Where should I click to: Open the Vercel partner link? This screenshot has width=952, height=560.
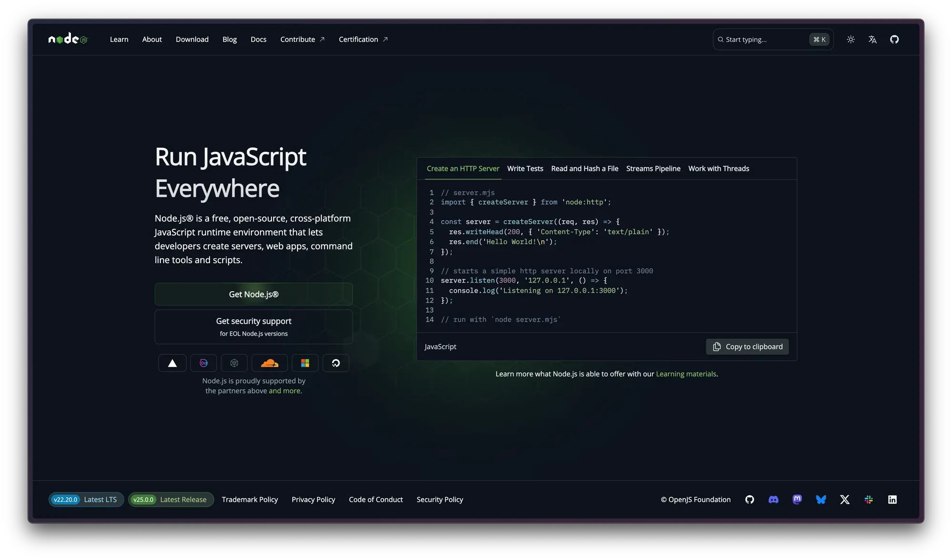click(x=172, y=363)
